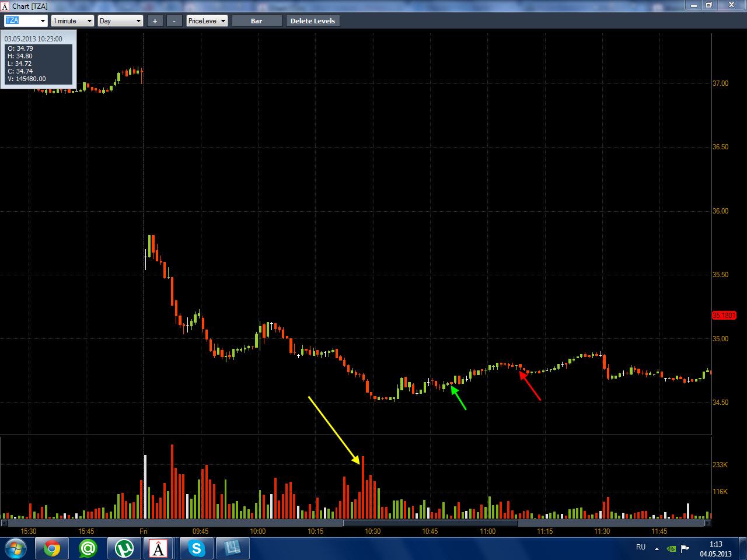The image size is (747, 560).
Task: Expand the TZA symbol dropdown
Action: pos(43,21)
